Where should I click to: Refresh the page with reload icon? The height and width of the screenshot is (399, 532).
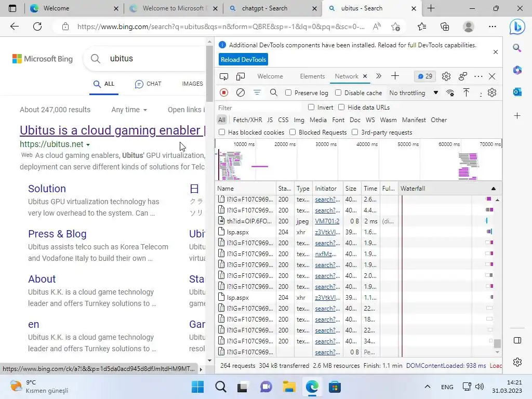[37, 26]
